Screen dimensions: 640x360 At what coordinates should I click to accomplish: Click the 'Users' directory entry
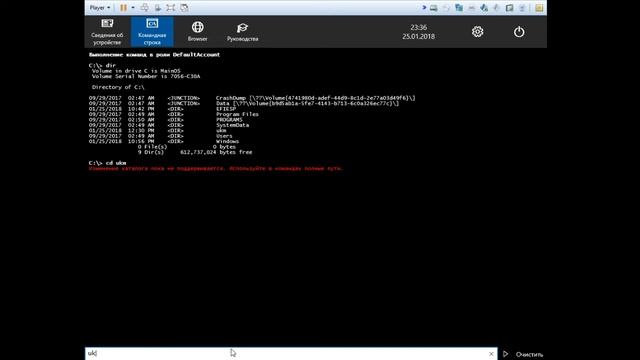[224, 136]
